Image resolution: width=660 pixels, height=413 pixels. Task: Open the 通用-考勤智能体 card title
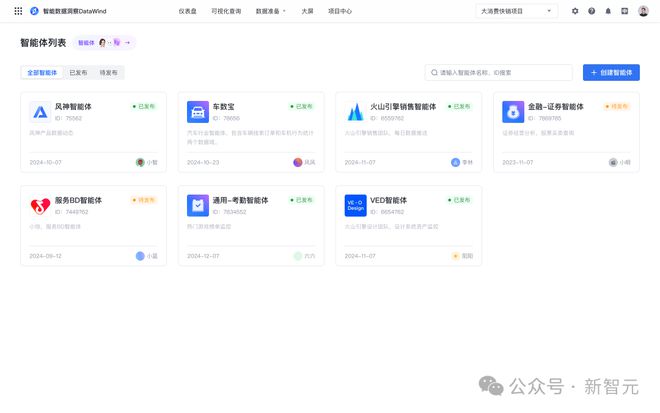click(240, 200)
